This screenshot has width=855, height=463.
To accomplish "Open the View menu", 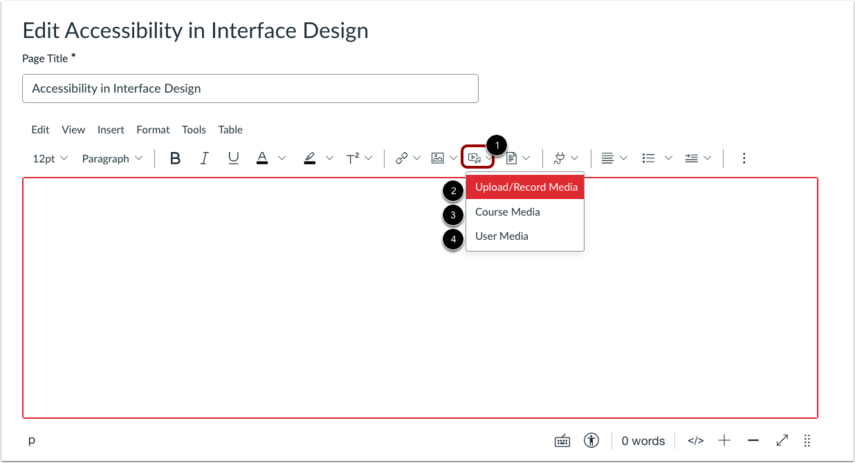I will click(x=73, y=130).
